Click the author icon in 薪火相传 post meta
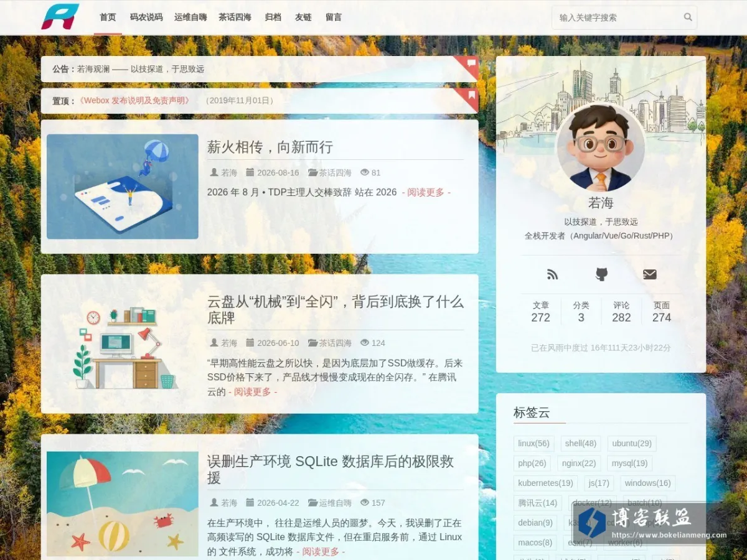Viewport: 747px width, 560px height. (x=214, y=172)
